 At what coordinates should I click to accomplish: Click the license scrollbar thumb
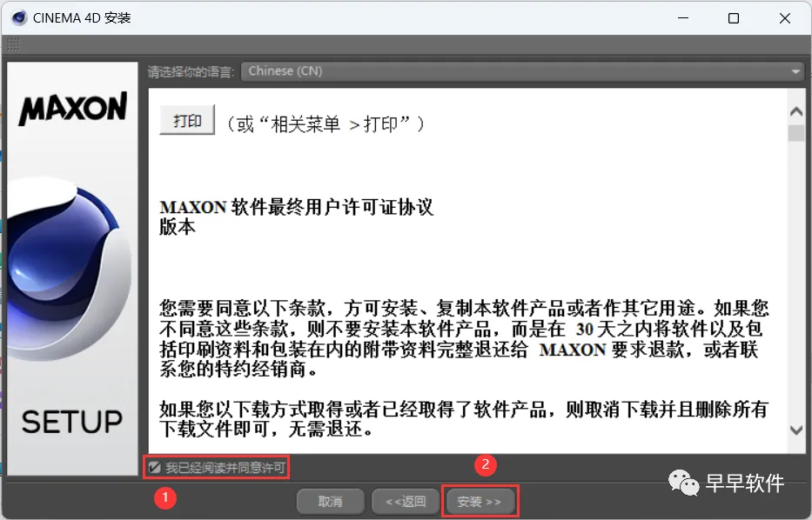[x=796, y=133]
